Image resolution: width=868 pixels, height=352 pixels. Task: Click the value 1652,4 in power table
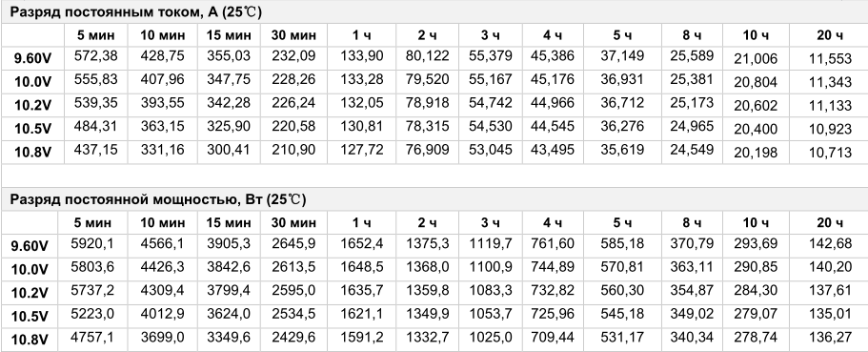point(361,243)
